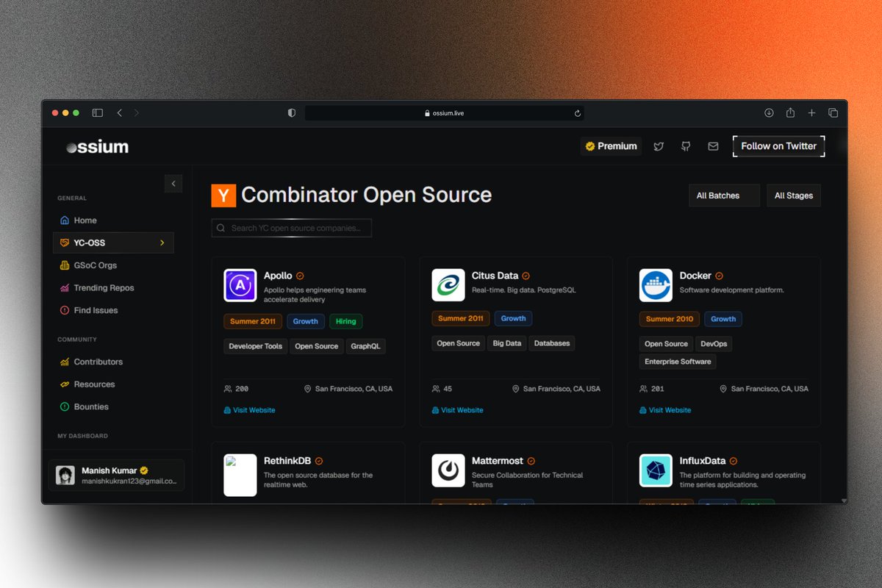
Task: Click the verified badge next to Docker
Action: tap(719, 276)
